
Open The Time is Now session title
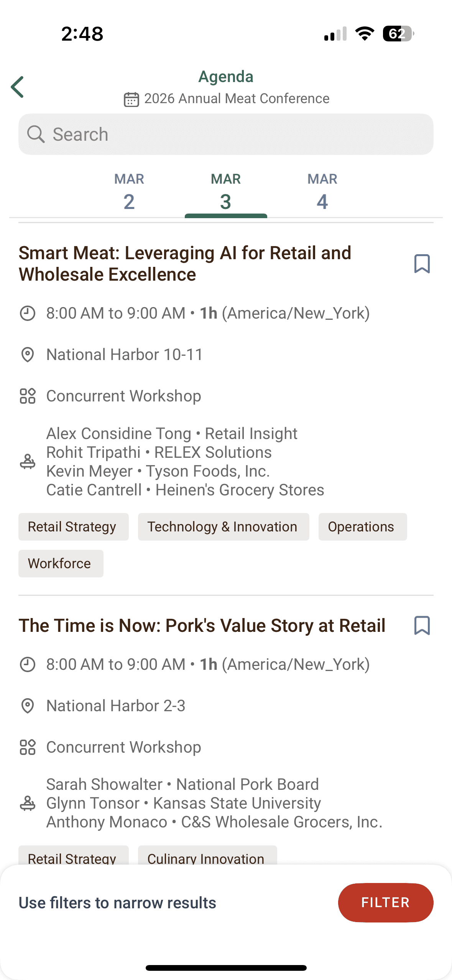tap(202, 626)
